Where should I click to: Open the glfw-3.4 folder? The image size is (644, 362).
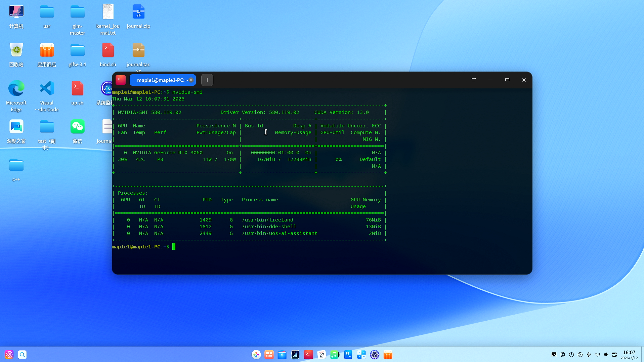(77, 51)
